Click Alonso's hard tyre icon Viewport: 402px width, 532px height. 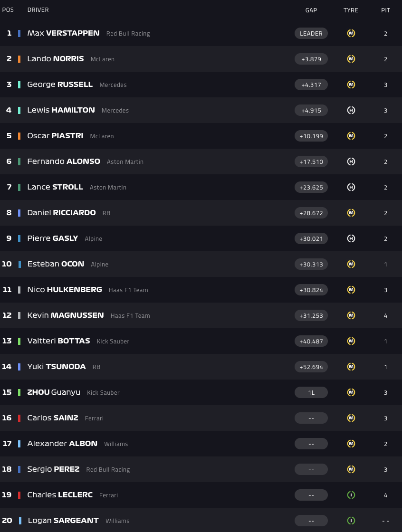click(351, 161)
